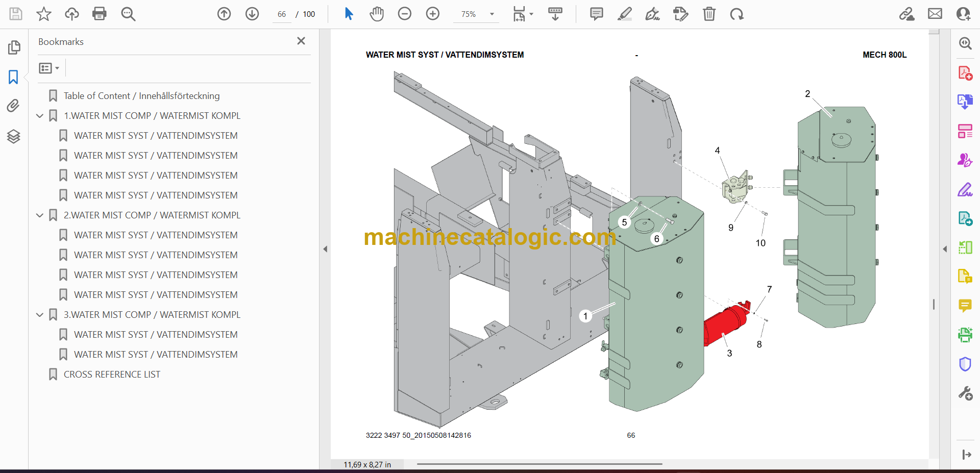The width and height of the screenshot is (980, 473).
Task: Expand the tools pane at bottom right
Action: click(966, 455)
